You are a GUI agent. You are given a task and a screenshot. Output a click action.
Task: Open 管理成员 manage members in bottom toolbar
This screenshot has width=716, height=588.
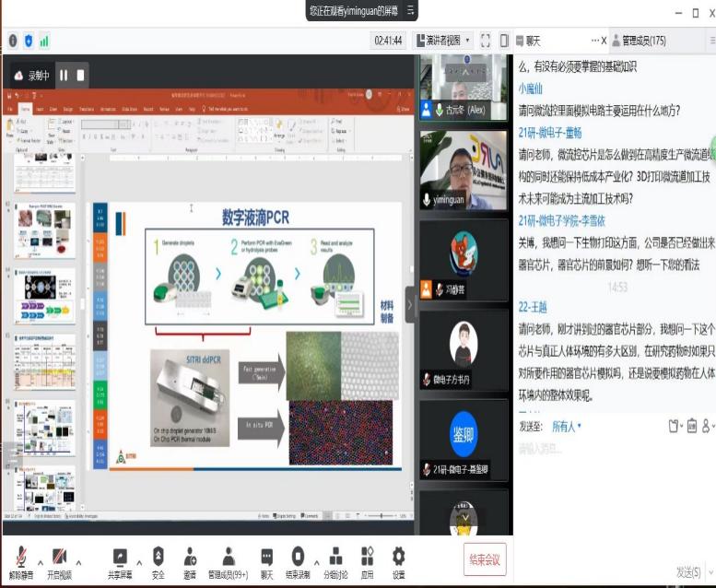point(227,557)
